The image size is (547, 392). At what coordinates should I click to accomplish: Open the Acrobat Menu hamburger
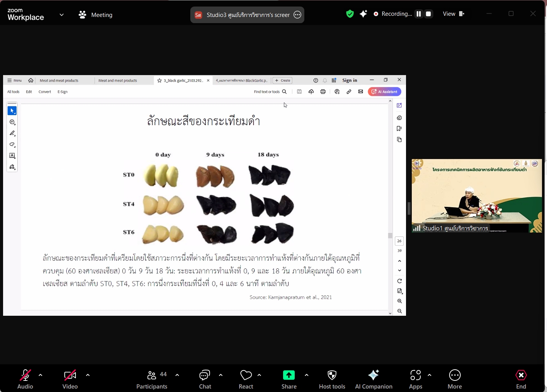pyautogui.click(x=15, y=80)
